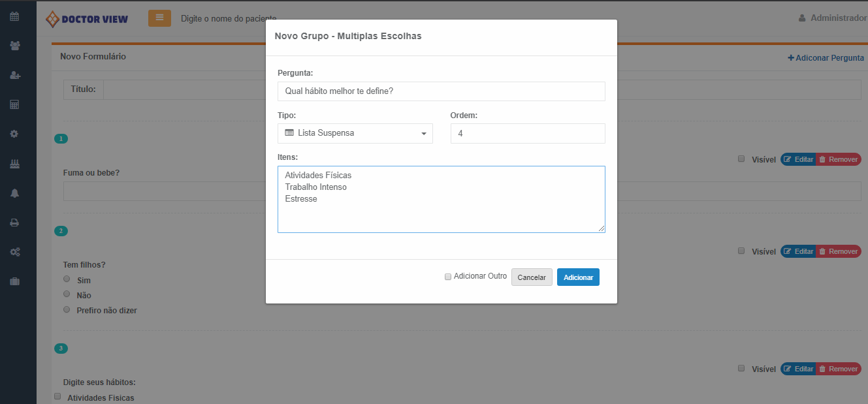The width and height of the screenshot is (868, 404).
Task: Check Visível for the Fuma ou bebe question
Action: 741,159
